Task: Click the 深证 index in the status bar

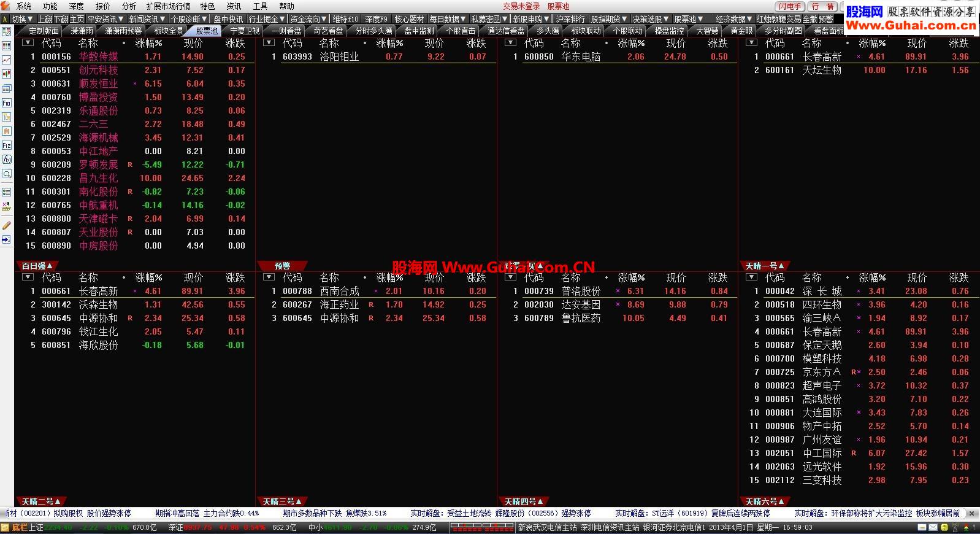Action: click(x=176, y=527)
